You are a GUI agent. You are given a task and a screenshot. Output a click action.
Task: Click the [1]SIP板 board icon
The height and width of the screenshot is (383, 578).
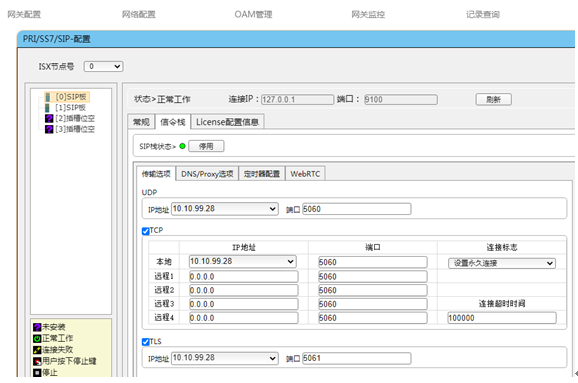coord(47,108)
